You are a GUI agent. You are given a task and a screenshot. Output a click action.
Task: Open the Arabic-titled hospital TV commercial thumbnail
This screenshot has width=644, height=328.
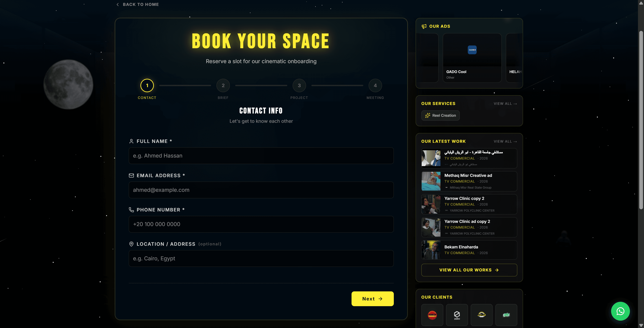[x=431, y=158]
